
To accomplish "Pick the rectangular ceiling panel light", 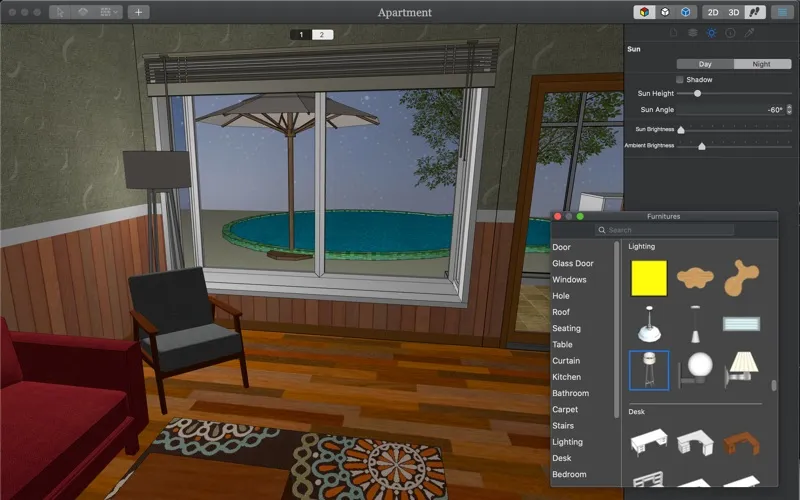I will point(741,323).
